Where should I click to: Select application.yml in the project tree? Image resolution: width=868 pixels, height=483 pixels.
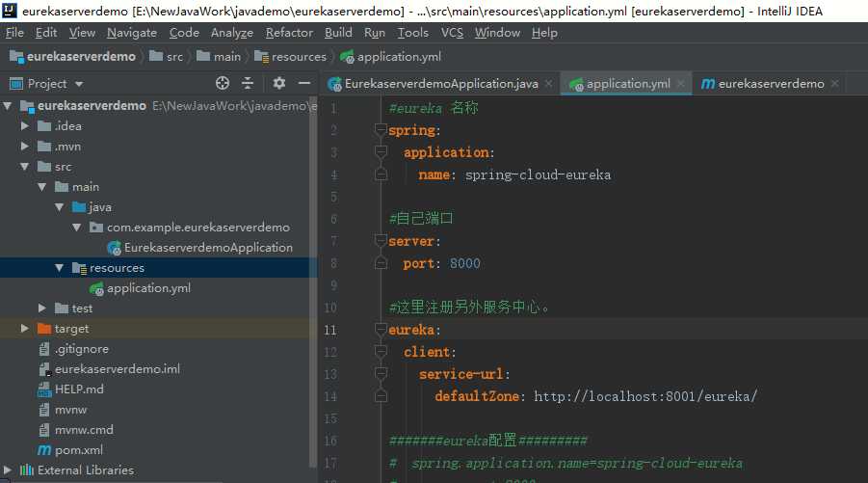148,288
